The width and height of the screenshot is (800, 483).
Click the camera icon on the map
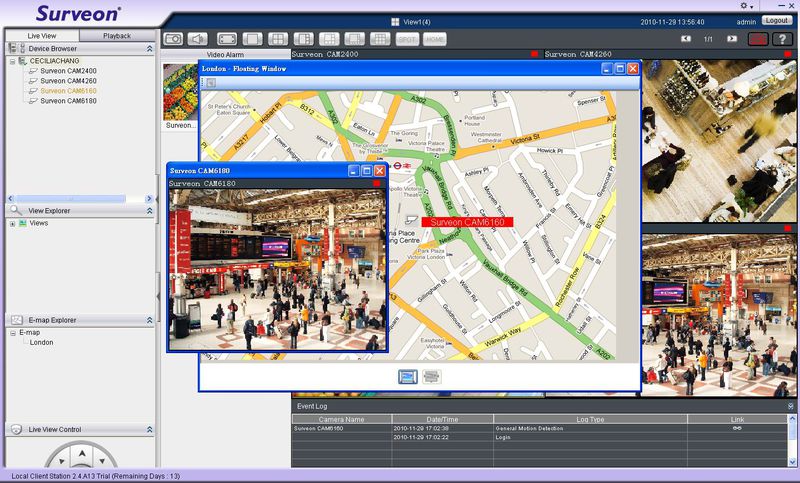tap(411, 220)
